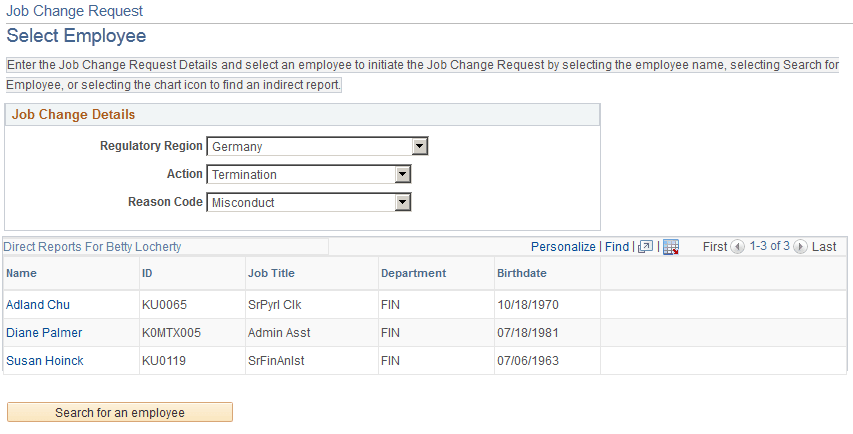
Task: Go to Last page of grid
Action: [824, 247]
